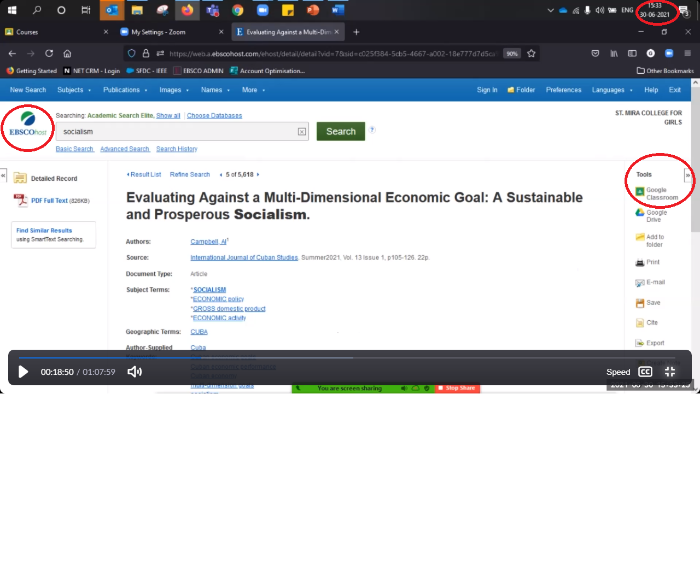
Task: Export the article record
Action: 654,343
